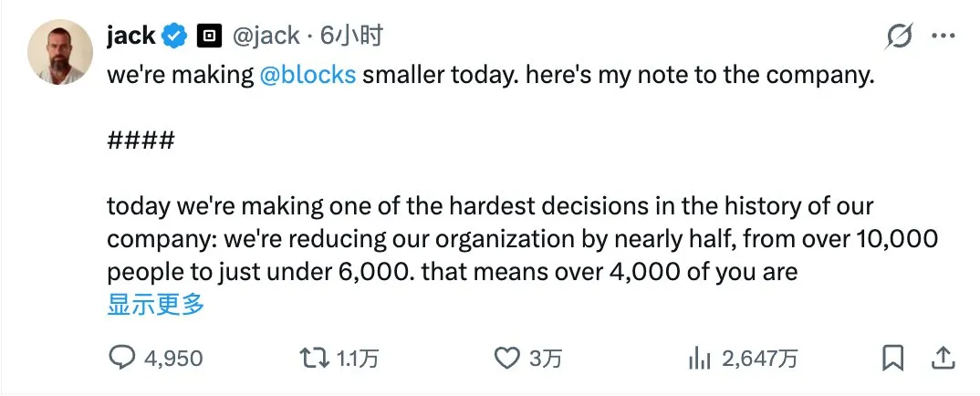The height and width of the screenshot is (396, 980).
Task: Click the share upload arrow icon
Action: [x=943, y=357]
